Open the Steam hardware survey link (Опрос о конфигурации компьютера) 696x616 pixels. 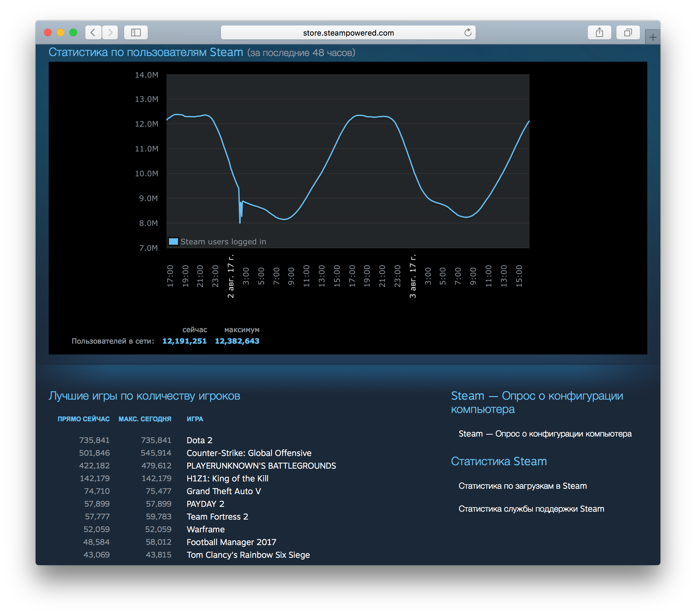[x=545, y=434]
